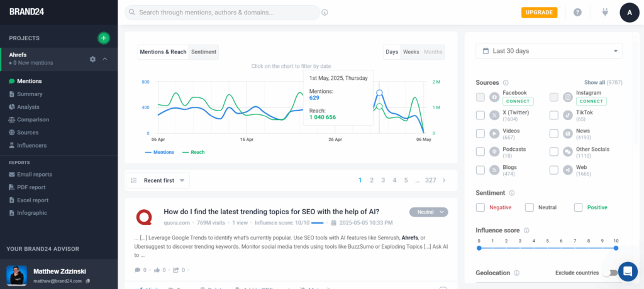
Task: Check the Videos source checkbox
Action: tap(480, 134)
